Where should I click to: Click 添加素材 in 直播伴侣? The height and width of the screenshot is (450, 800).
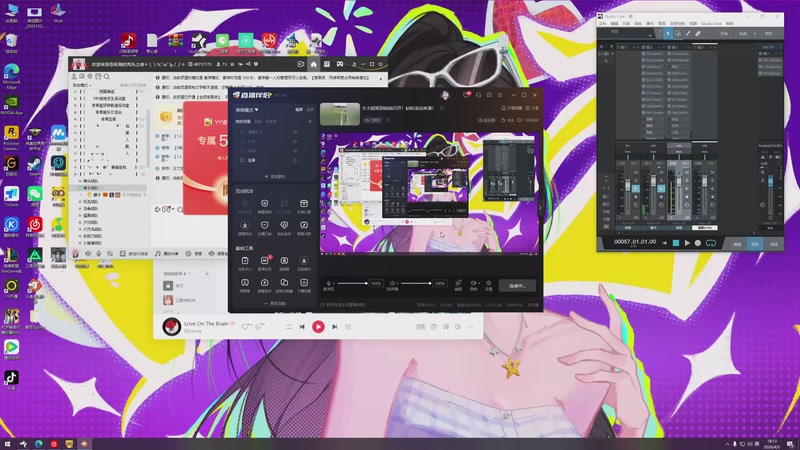274,177
